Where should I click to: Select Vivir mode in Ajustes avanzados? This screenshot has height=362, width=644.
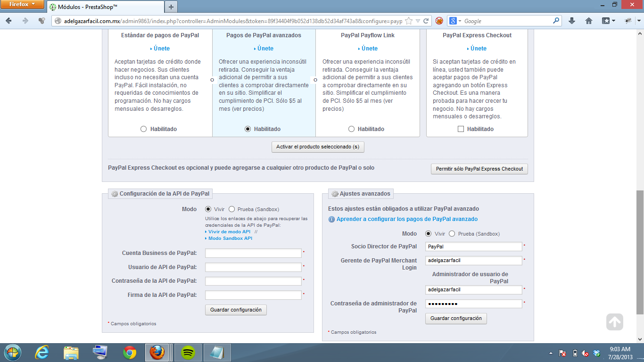tap(428, 234)
